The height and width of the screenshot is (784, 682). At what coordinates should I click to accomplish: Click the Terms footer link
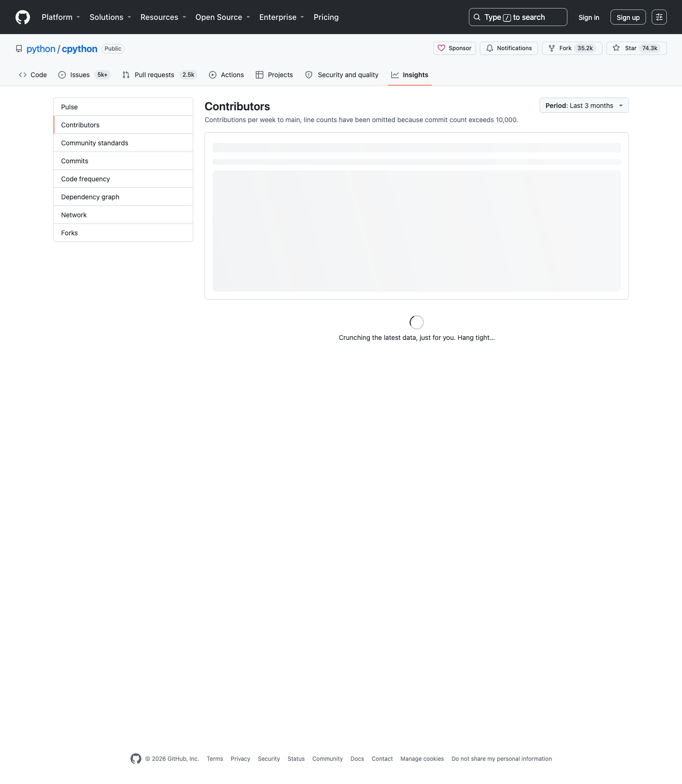tap(215, 759)
